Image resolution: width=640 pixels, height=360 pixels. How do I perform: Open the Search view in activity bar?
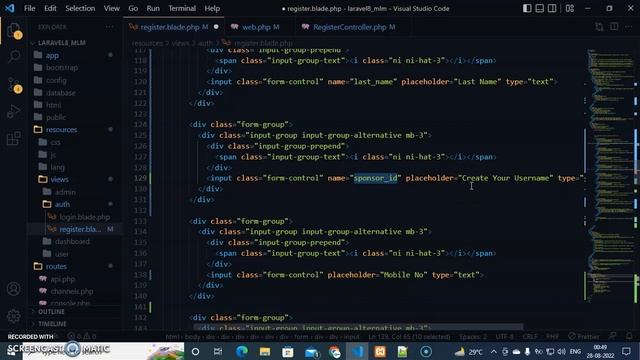click(x=13, y=57)
